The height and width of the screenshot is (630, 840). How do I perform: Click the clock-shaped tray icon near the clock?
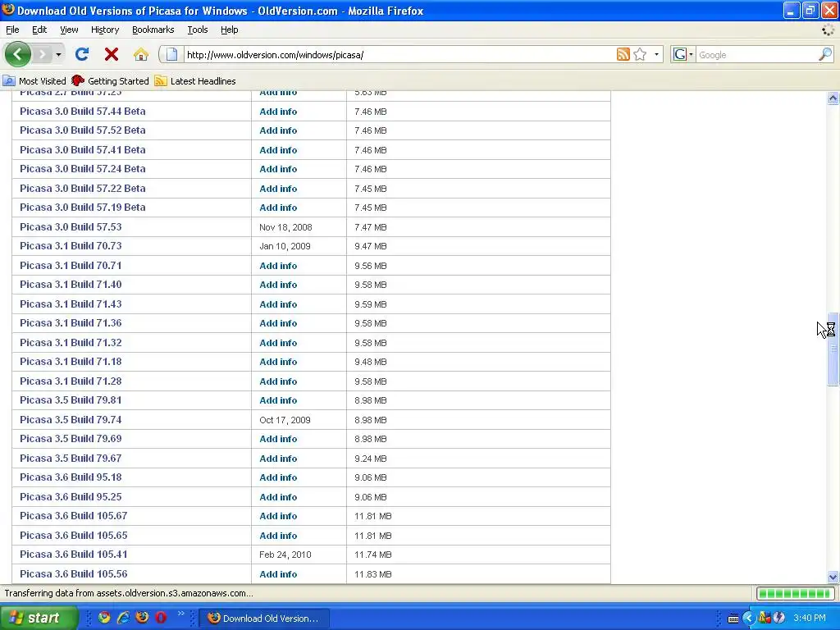pyautogui.click(x=779, y=619)
